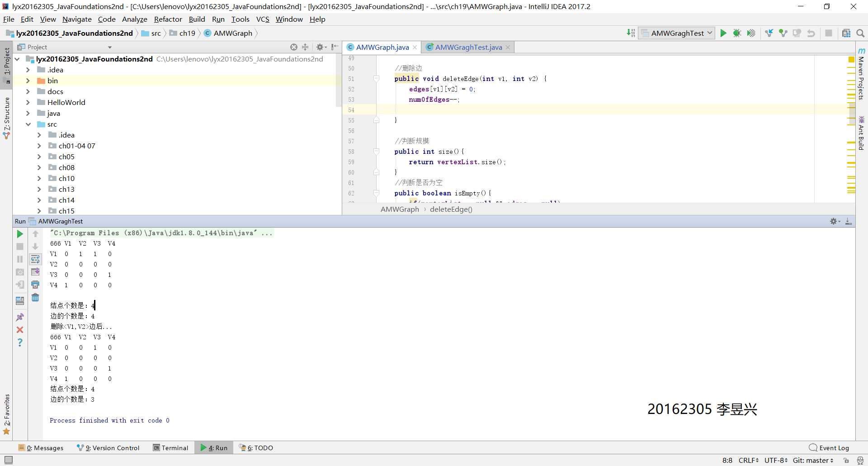Switch to the AMWGraghTest.java editor tab
Image resolution: width=868 pixels, height=466 pixels.
click(468, 47)
